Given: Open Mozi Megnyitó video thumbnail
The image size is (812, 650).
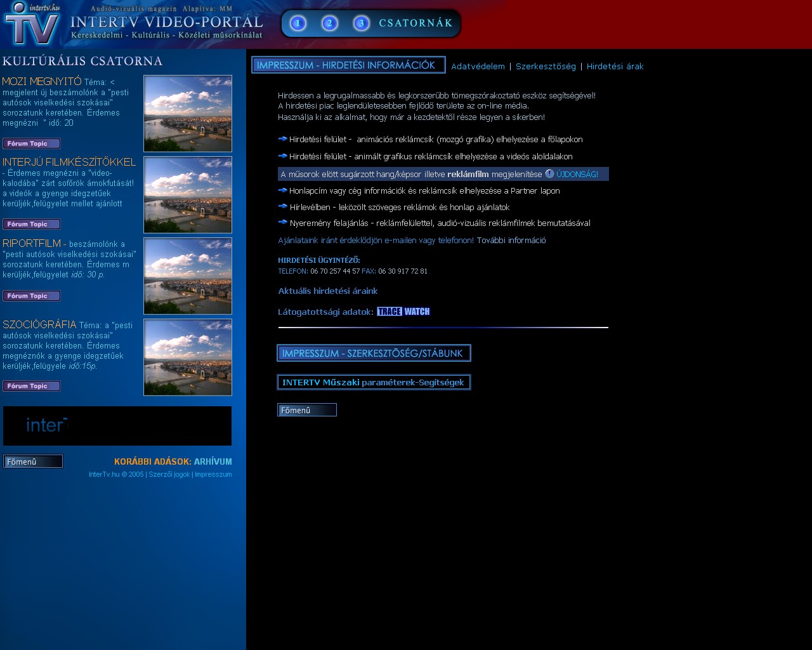Looking at the screenshot, I should pos(188,114).
